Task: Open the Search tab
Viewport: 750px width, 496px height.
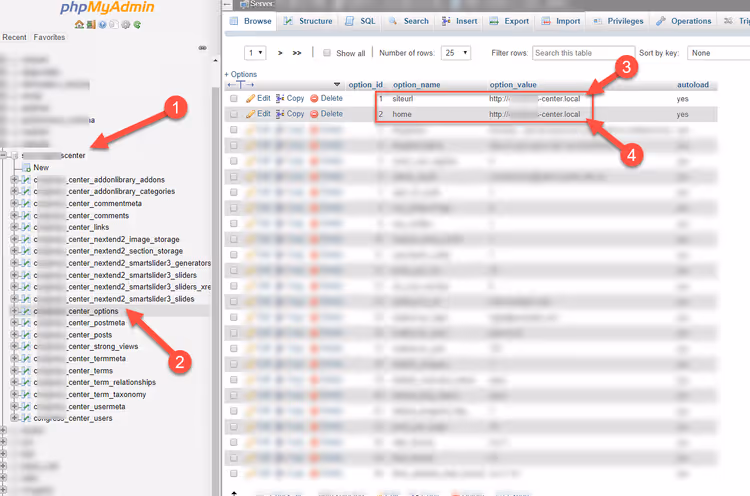Action: point(408,21)
